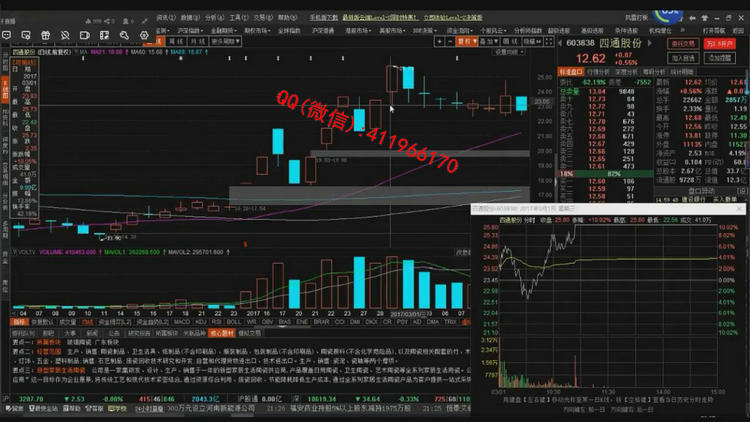The image size is (750, 422).
Task: Click the 添加提醒 button
Action: coord(720,58)
